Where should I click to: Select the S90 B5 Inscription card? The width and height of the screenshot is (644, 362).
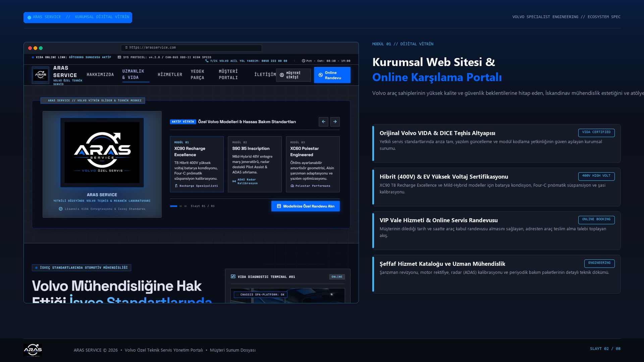pyautogui.click(x=255, y=164)
